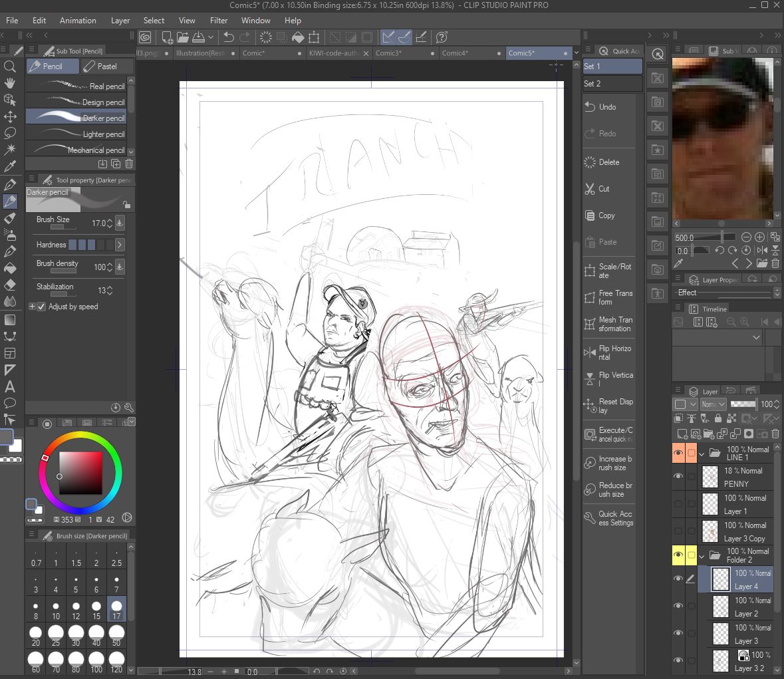Click the Save icon in command bar
This screenshot has width=784, height=679.
point(199,37)
